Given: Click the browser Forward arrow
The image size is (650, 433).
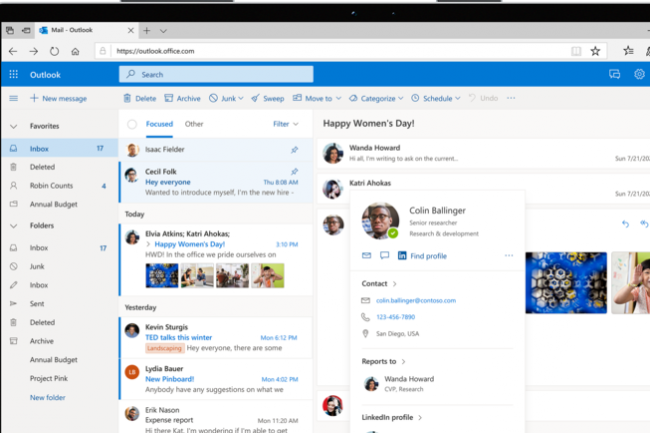Looking at the screenshot, I should (34, 51).
